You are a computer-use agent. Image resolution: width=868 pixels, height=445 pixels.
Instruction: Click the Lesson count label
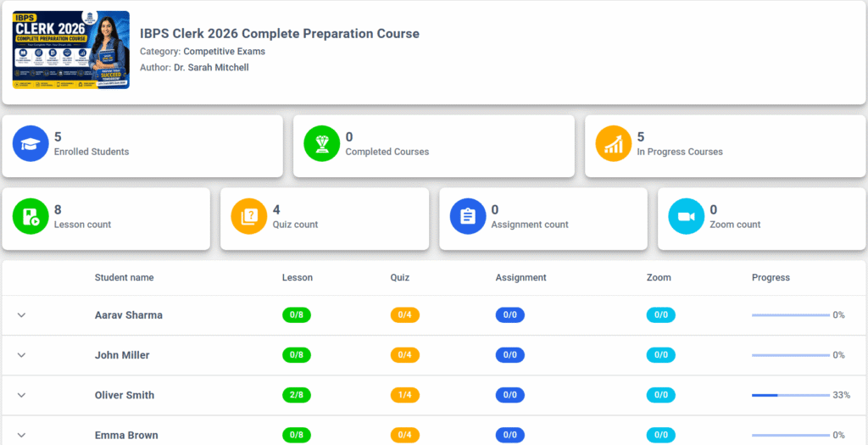[82, 225]
